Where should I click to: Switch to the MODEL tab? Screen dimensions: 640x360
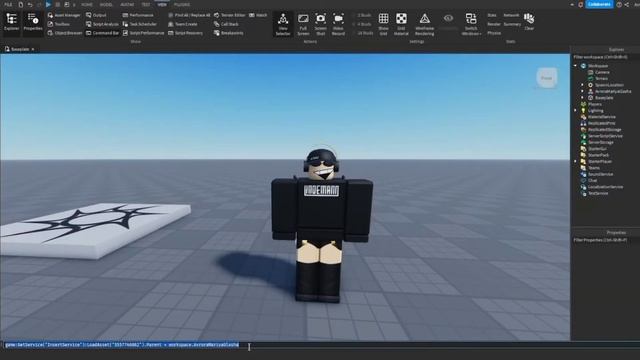coord(106,4)
